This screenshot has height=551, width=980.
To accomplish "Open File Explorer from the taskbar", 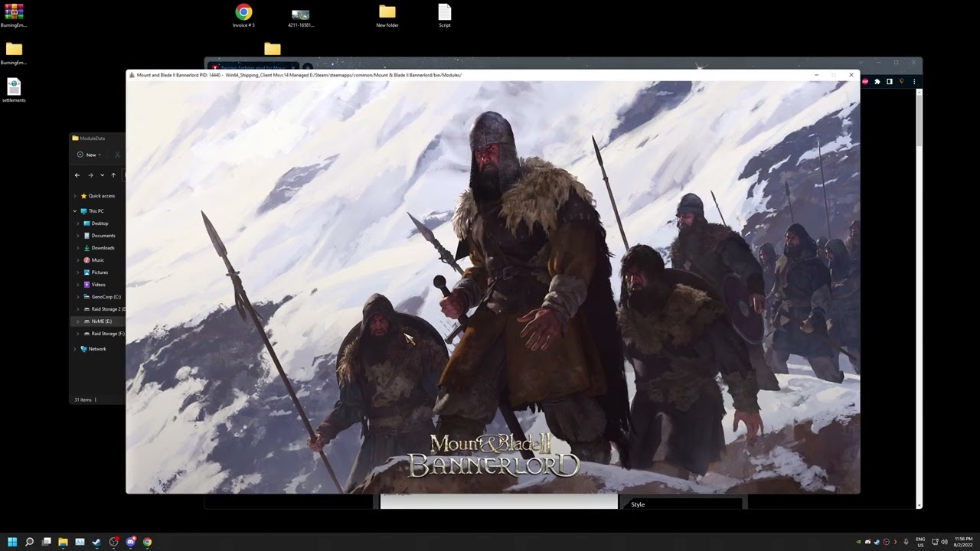I will (63, 542).
